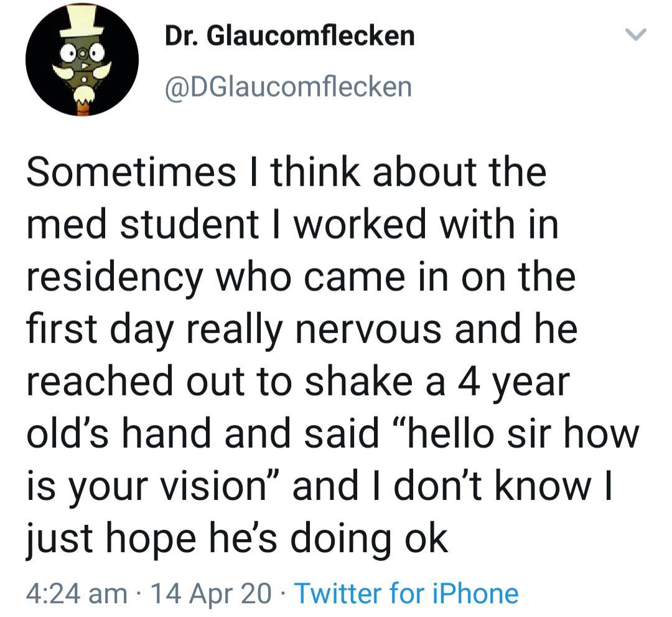Click the eyes on the avatar face
Screen dimensions: 672x617
coord(82,54)
